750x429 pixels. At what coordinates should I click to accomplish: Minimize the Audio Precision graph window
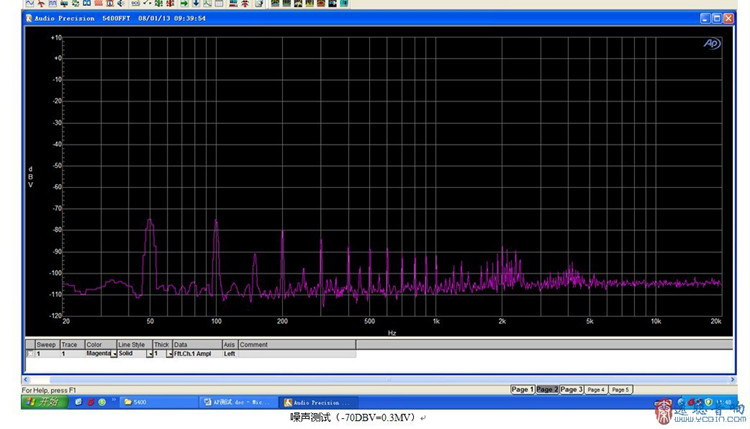click(705, 18)
